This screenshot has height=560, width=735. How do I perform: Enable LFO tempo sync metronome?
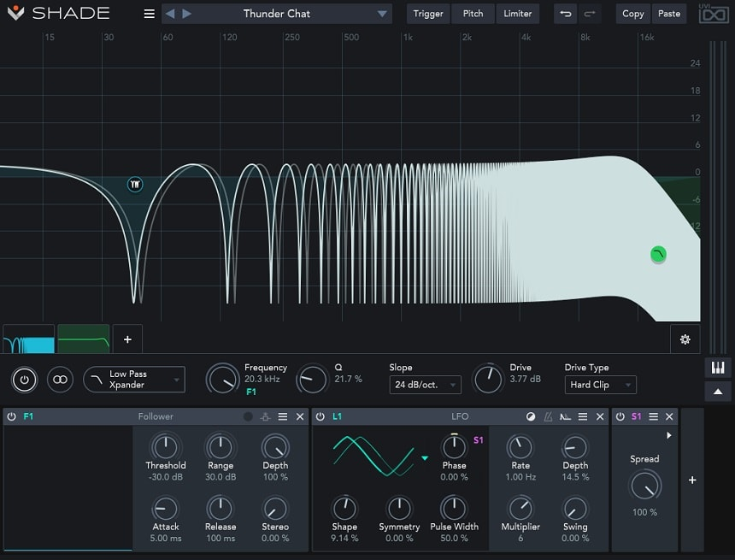[548, 416]
